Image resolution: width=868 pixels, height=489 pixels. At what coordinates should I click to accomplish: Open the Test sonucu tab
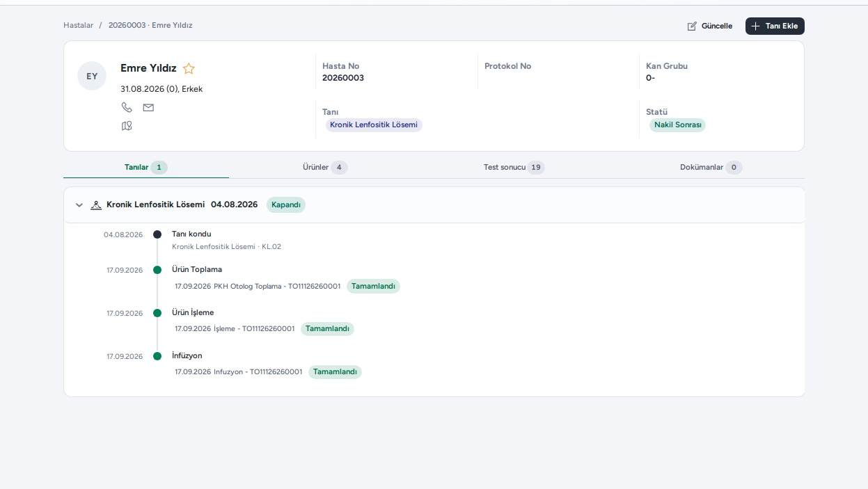[514, 168]
